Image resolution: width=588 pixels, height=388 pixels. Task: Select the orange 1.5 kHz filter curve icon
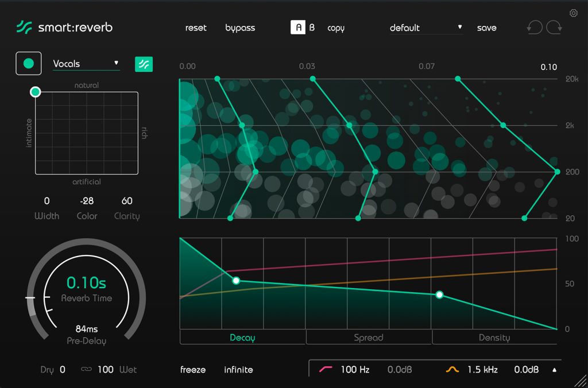click(x=451, y=370)
